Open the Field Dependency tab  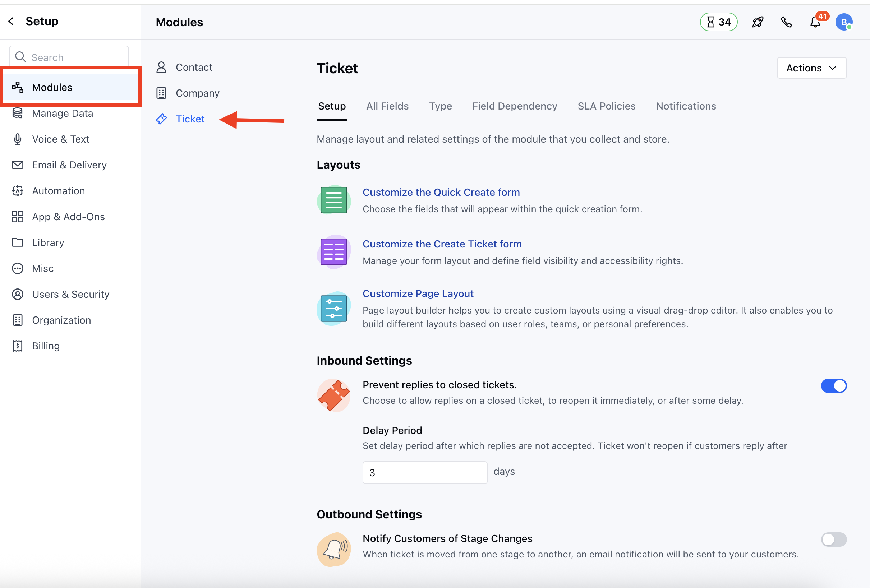click(514, 106)
